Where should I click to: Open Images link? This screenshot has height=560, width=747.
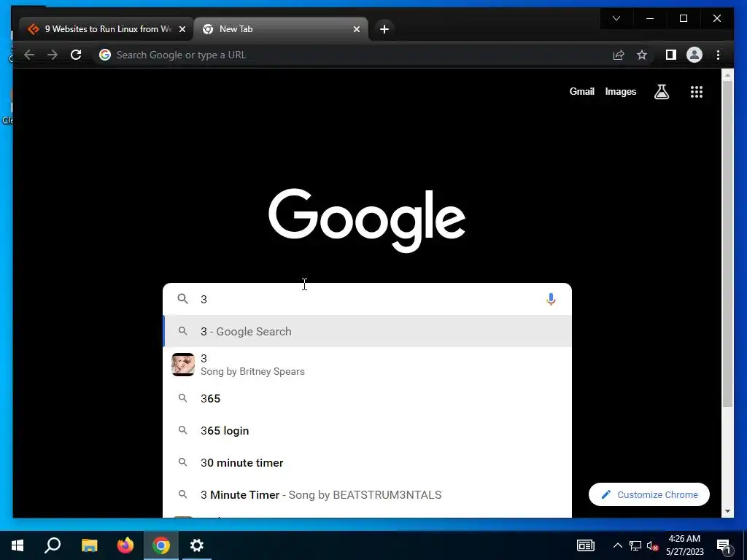pyautogui.click(x=620, y=91)
